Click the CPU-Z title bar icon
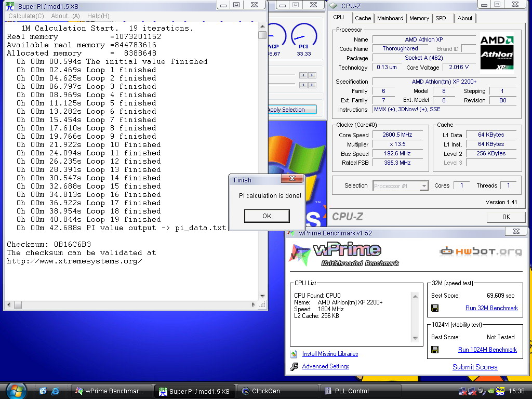Viewport: 532px width, 399px height. pyautogui.click(x=334, y=6)
